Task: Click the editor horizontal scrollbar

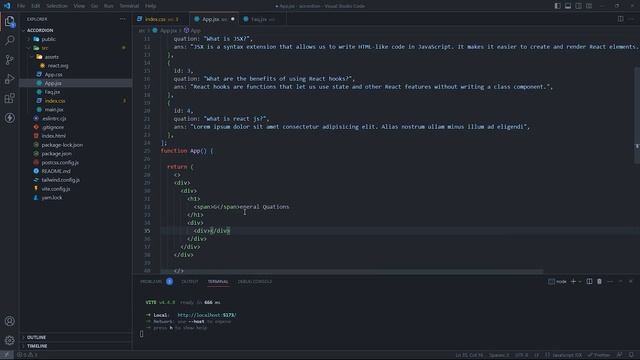Action: coord(351,272)
